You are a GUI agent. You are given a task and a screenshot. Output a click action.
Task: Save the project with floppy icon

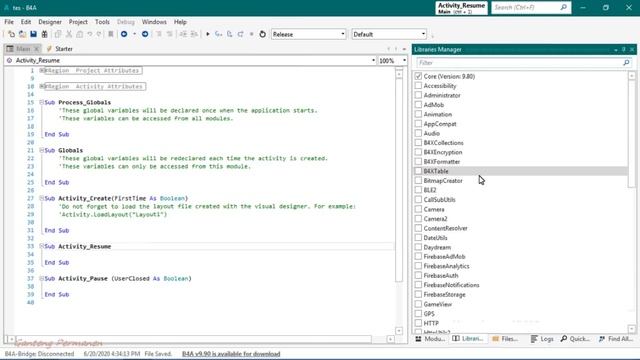coord(33,34)
